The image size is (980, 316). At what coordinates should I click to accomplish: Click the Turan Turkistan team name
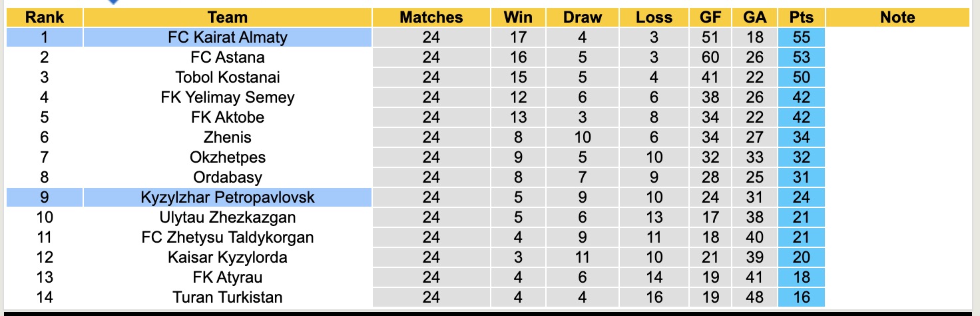pyautogui.click(x=227, y=297)
